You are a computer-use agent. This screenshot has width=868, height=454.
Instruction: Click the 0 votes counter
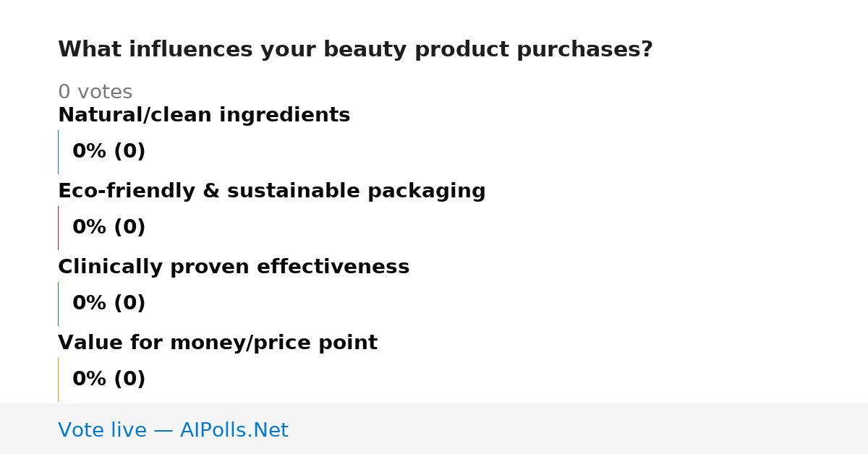click(95, 92)
